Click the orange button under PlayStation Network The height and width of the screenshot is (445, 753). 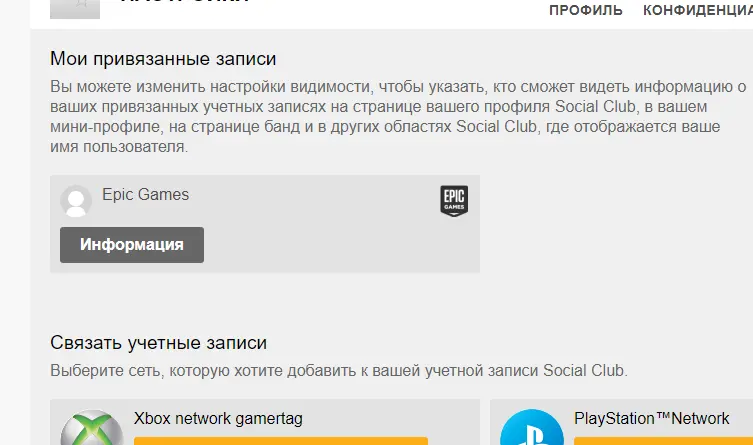tap(663, 441)
